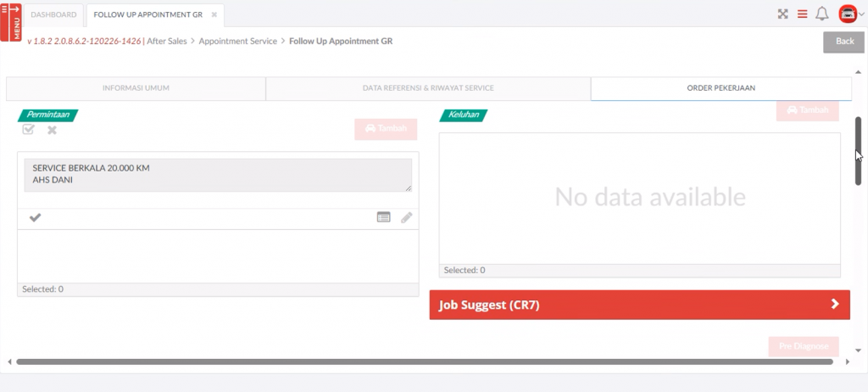Click the Back button
The image size is (868, 392).
point(843,42)
